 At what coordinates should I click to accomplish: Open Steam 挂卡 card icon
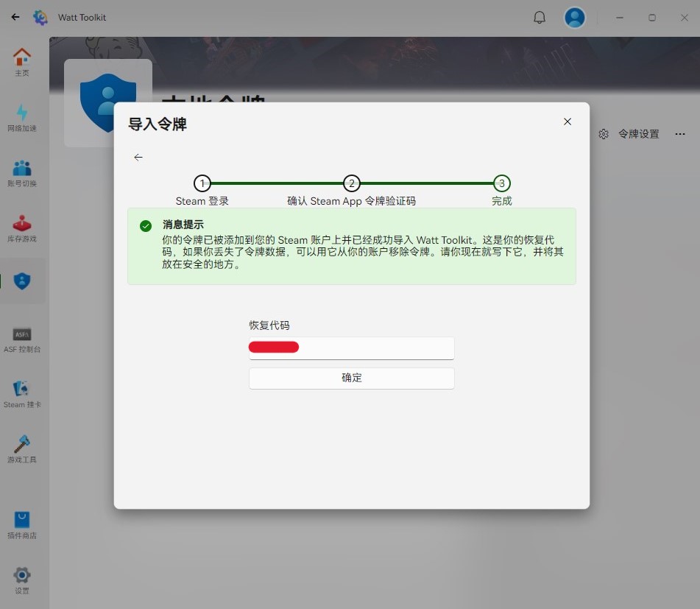click(22, 389)
